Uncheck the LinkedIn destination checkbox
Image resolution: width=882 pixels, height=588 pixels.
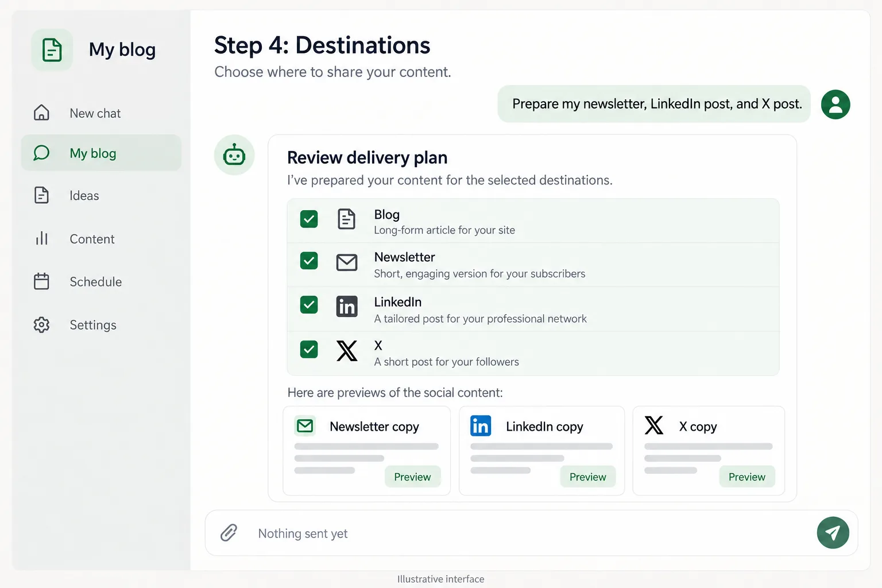point(309,304)
